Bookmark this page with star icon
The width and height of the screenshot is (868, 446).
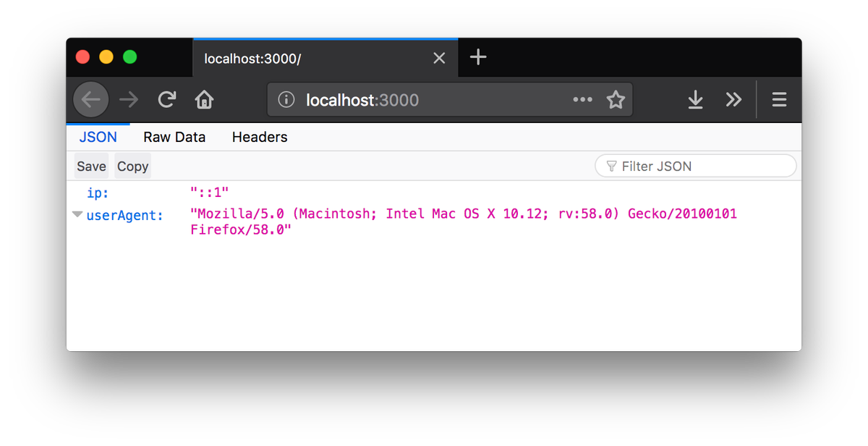coord(616,100)
